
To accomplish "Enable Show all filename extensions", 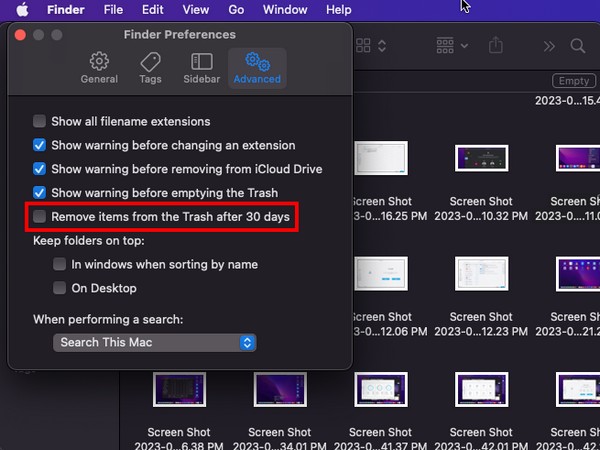I will click(x=39, y=121).
